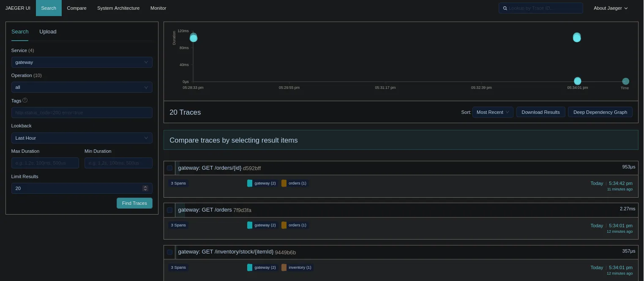
Task: Click the search magnifier icon in trace lookup
Action: pyautogui.click(x=505, y=8)
